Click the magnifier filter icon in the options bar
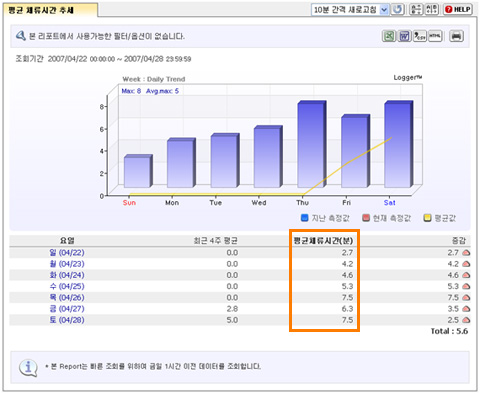 pyautogui.click(x=21, y=36)
